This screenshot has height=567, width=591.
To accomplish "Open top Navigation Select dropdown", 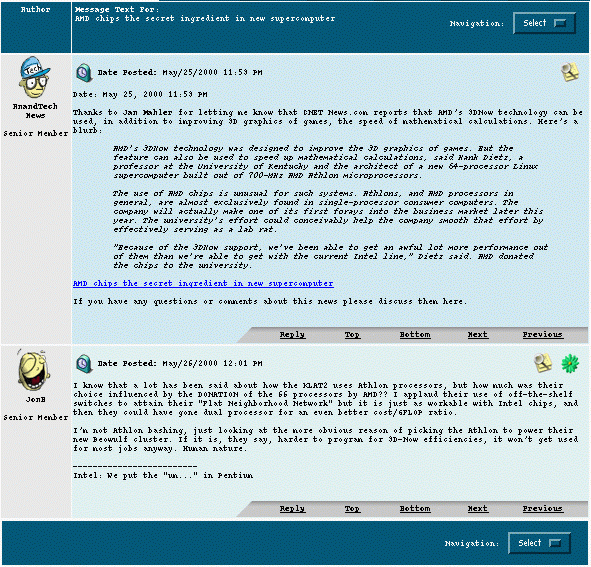I will (544, 23).
